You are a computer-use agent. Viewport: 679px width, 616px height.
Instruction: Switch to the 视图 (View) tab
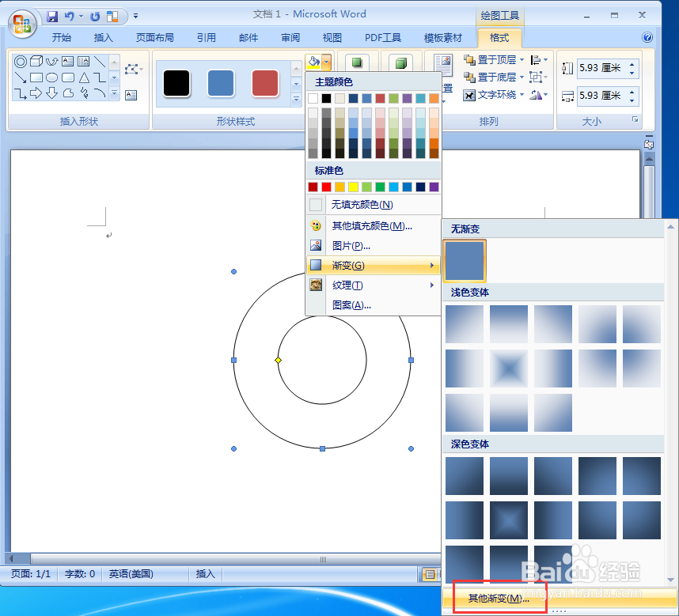click(332, 38)
